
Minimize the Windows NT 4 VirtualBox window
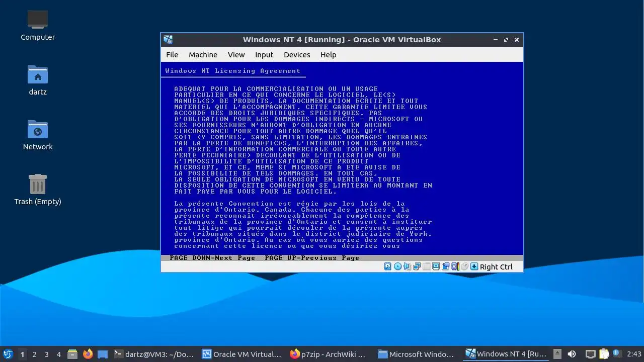[496, 40]
